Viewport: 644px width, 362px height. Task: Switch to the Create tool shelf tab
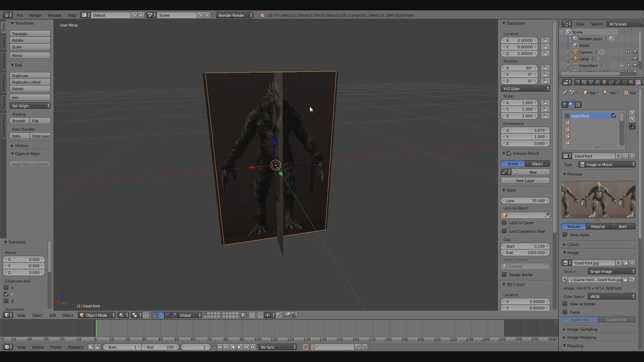[4, 43]
